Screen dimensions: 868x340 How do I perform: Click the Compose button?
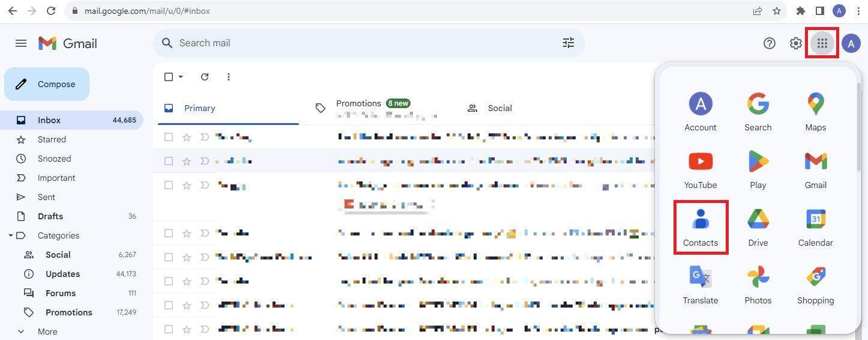[47, 84]
